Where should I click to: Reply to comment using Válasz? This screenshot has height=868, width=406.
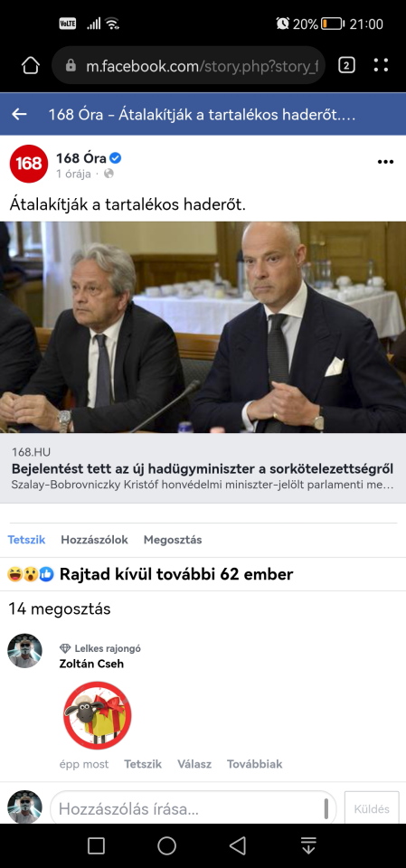pyautogui.click(x=194, y=764)
